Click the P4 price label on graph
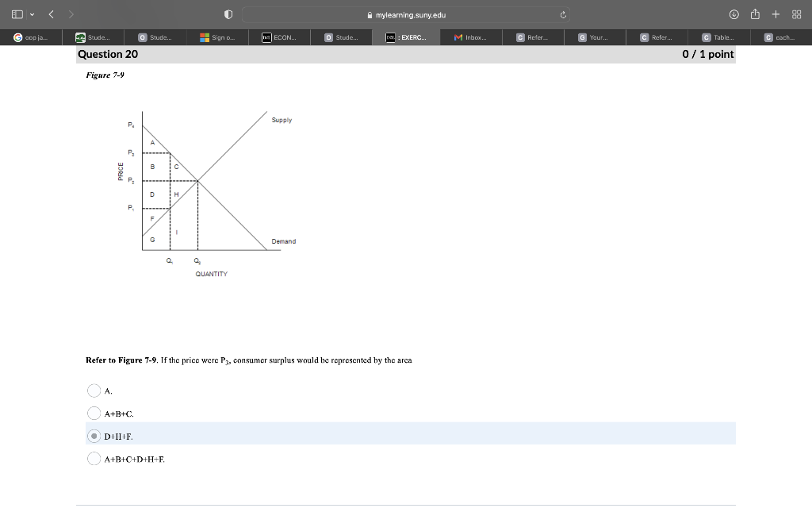The height and width of the screenshot is (508, 812). (131, 125)
